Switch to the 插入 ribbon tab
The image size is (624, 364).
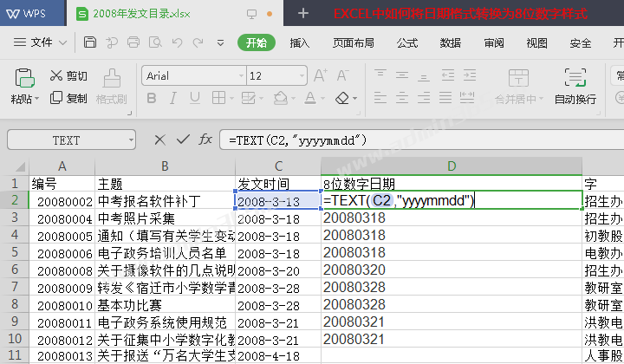pyautogui.click(x=300, y=42)
